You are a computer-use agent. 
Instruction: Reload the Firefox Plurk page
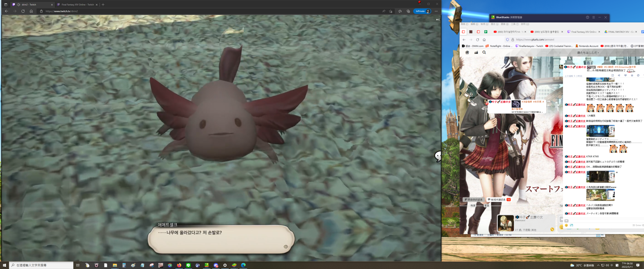pyautogui.click(x=477, y=40)
